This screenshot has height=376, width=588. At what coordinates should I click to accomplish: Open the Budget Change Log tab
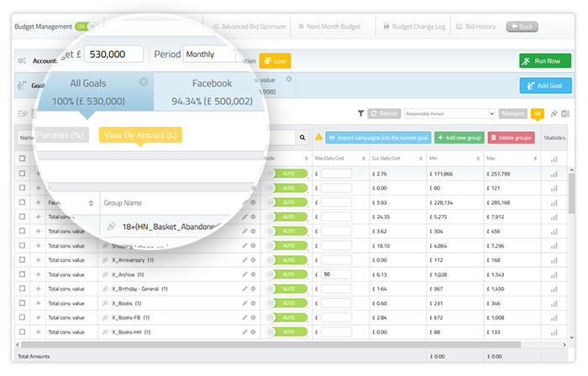[414, 27]
